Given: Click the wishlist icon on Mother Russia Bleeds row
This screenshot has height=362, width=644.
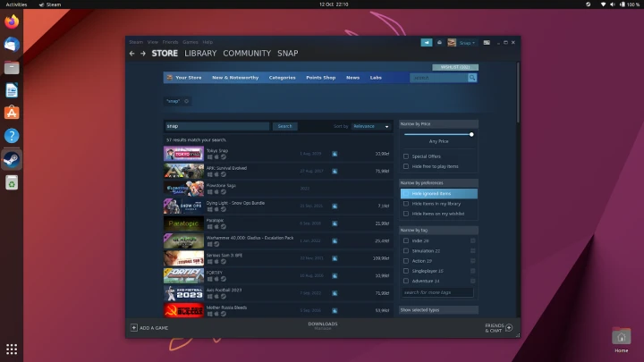Looking at the screenshot, I should [x=335, y=311].
